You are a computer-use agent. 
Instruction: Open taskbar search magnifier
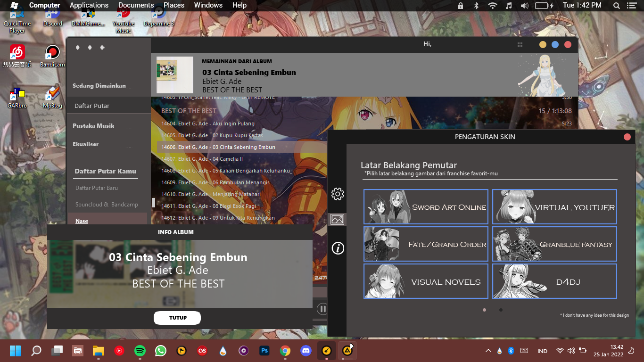36,351
